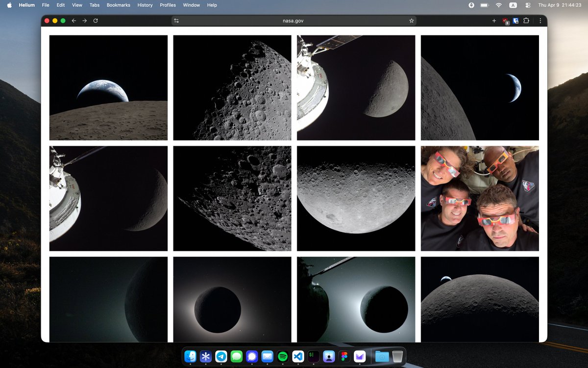Reload the nasa.gov page

click(96, 21)
